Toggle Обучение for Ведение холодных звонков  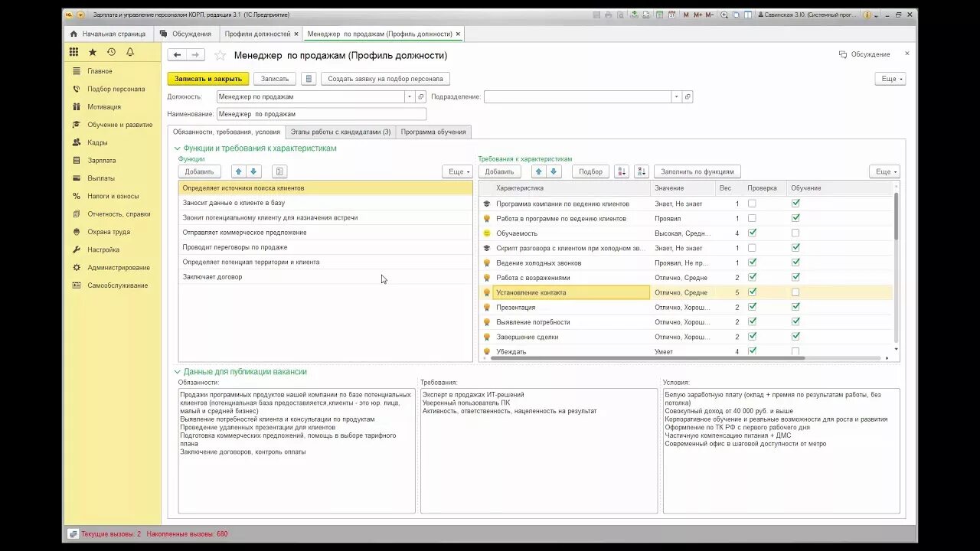coord(795,262)
